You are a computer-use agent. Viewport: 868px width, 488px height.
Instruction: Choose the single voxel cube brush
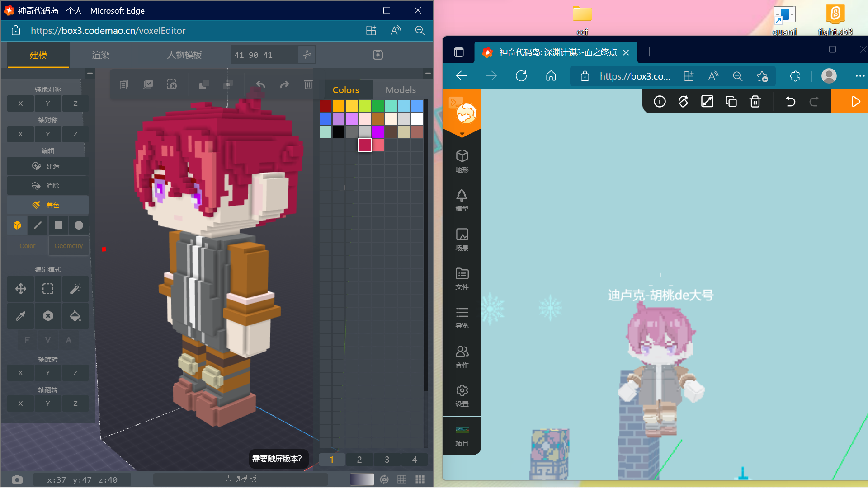(x=17, y=225)
